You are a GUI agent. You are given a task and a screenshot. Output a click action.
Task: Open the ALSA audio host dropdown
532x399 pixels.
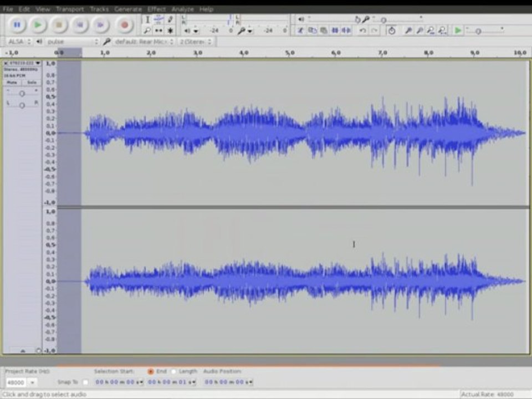(19, 42)
